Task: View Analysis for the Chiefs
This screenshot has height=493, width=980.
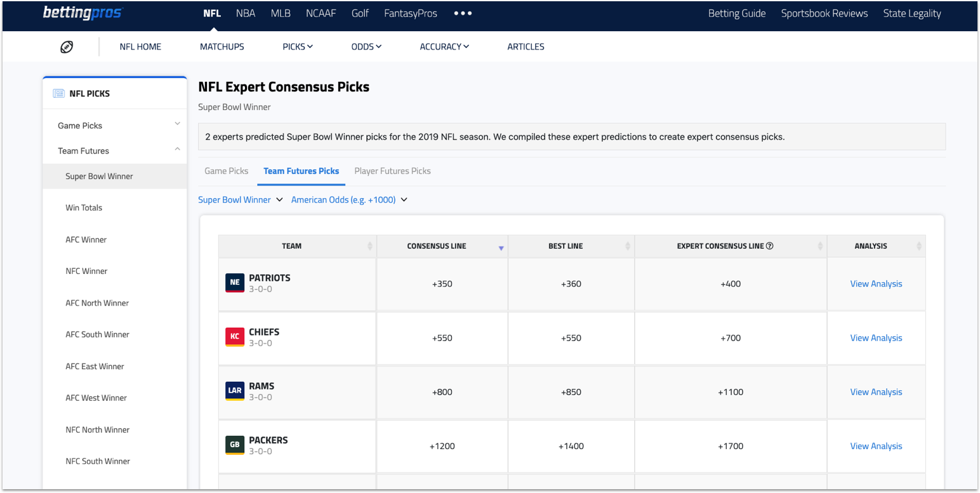Action: click(876, 338)
